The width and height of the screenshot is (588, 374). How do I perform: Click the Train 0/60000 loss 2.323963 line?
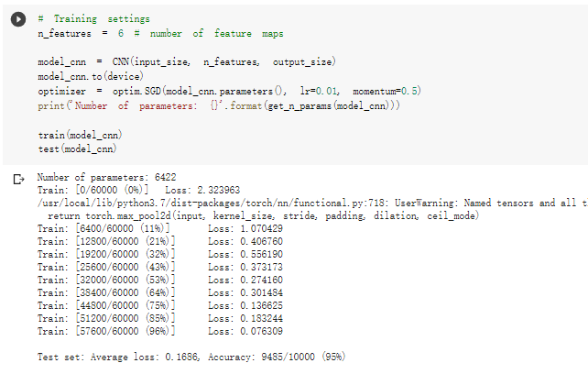[x=138, y=190]
